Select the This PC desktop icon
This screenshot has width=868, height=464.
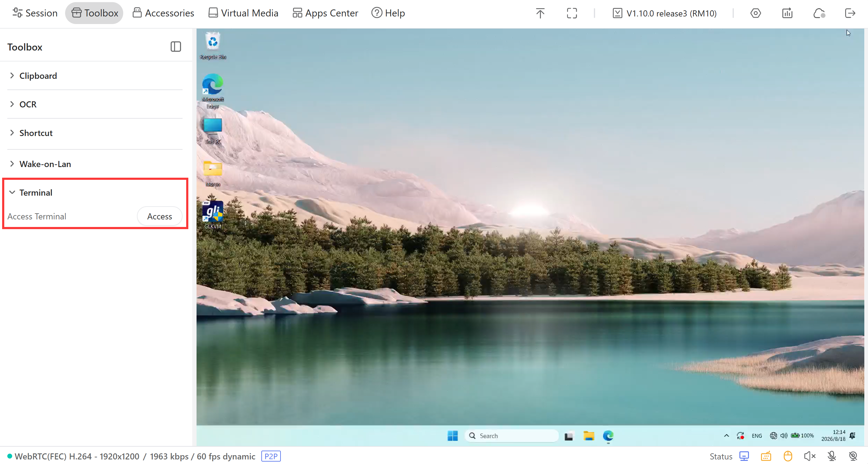pos(213,131)
